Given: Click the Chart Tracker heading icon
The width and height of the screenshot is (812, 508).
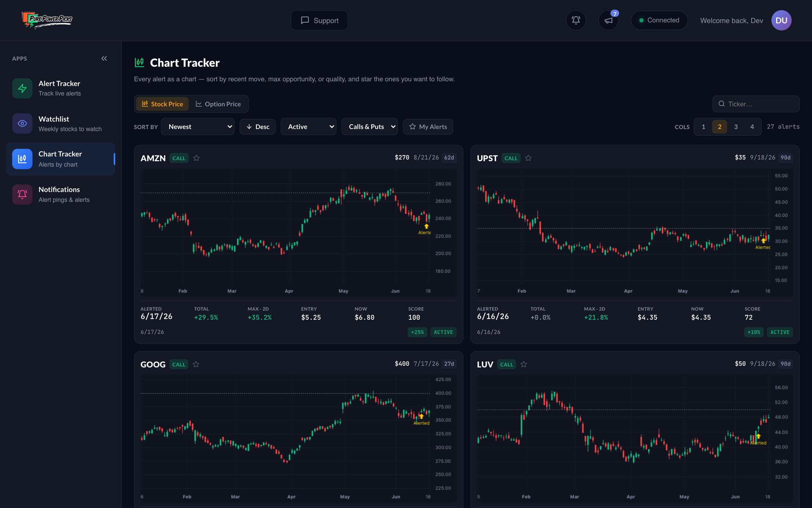Looking at the screenshot, I should pos(139,62).
